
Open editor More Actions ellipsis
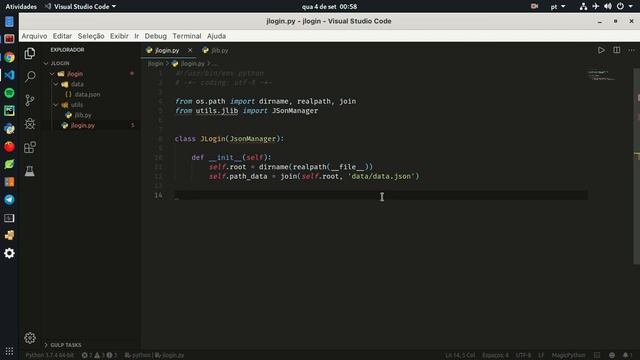click(631, 50)
